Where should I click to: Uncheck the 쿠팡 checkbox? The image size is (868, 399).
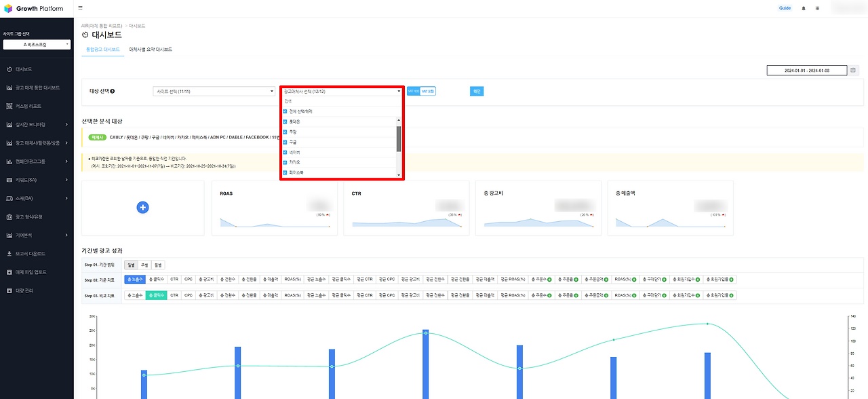click(285, 132)
